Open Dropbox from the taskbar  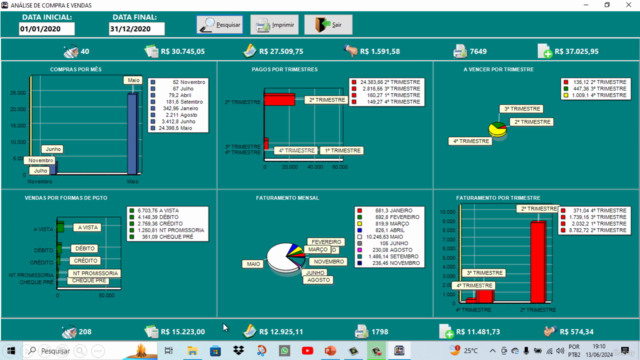(238, 351)
